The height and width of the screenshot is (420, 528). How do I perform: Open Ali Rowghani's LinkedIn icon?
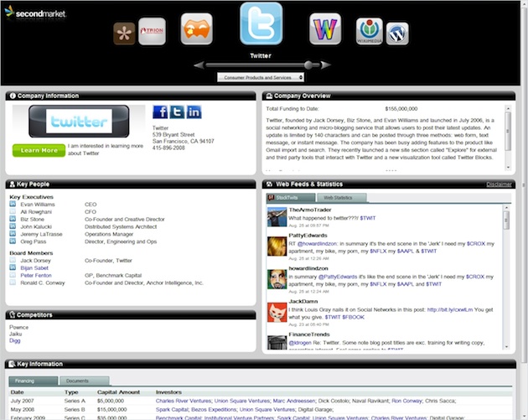13,211
